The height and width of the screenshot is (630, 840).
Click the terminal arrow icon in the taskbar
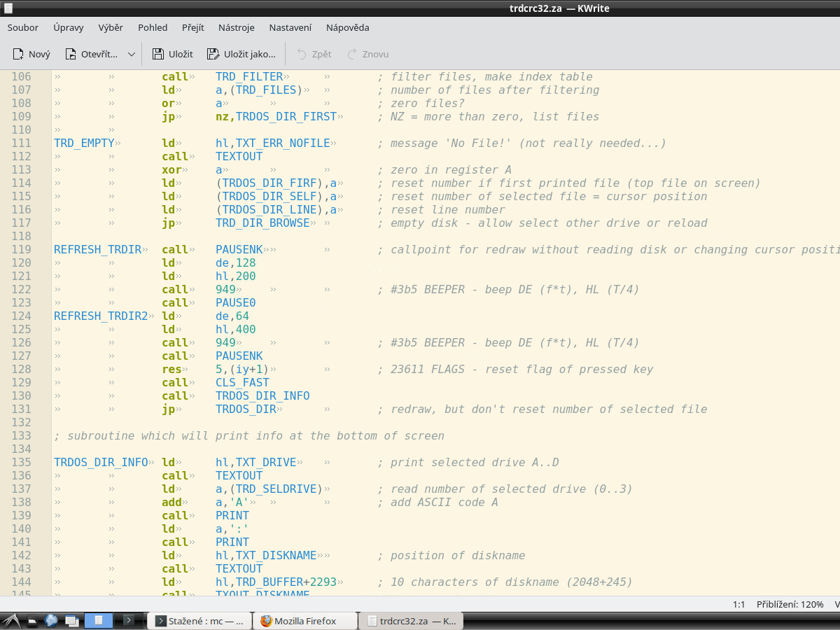[128, 620]
